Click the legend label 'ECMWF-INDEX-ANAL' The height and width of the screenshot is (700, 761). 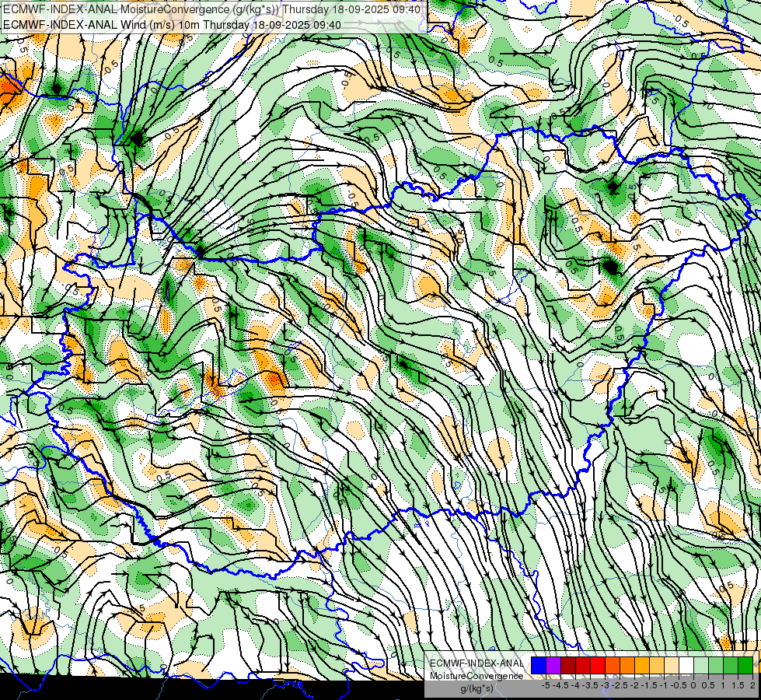coord(476,663)
